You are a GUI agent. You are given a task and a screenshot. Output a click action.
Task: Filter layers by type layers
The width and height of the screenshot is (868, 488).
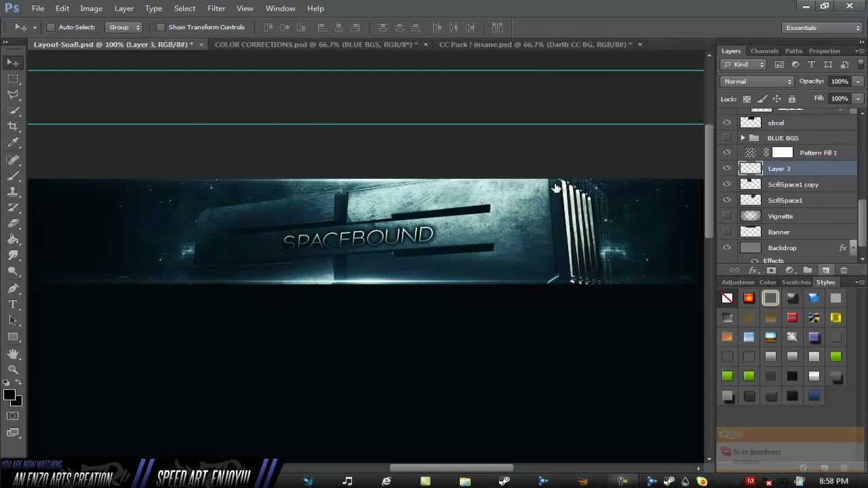812,64
